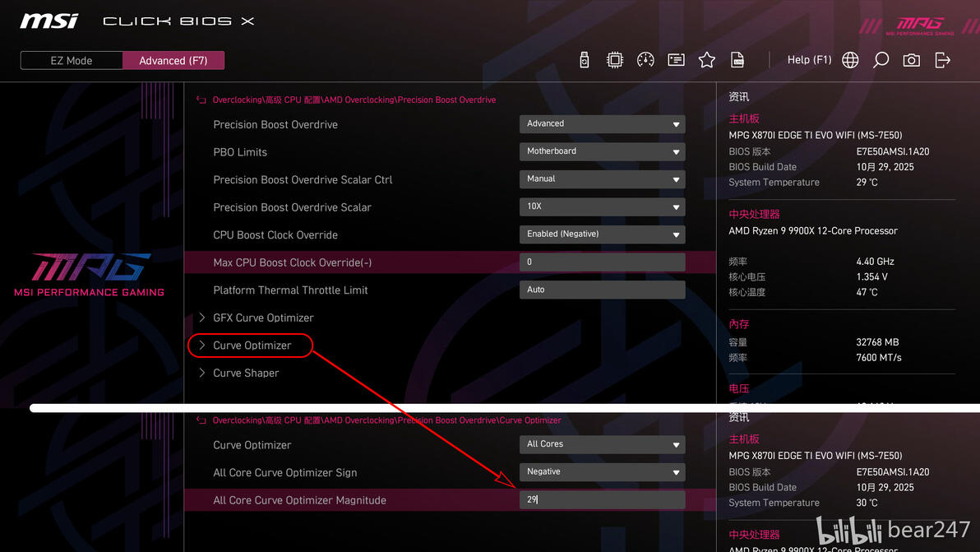Open language selection globe icon
980x552 pixels.
pyautogui.click(x=850, y=60)
